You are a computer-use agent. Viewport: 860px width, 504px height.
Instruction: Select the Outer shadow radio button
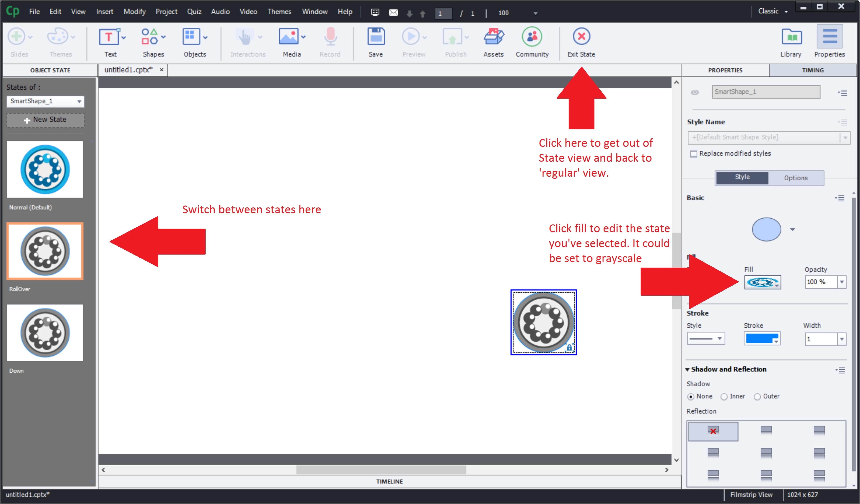tap(757, 396)
